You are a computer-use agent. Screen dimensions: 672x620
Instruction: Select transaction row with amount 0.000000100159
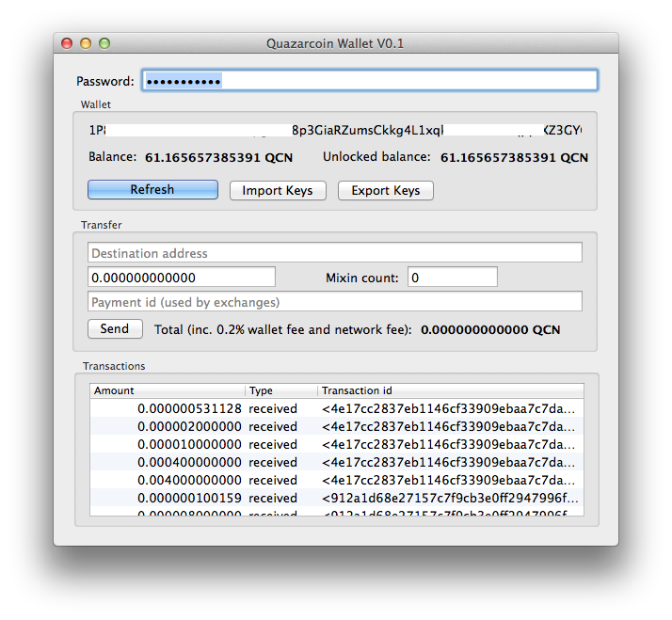[337, 499]
